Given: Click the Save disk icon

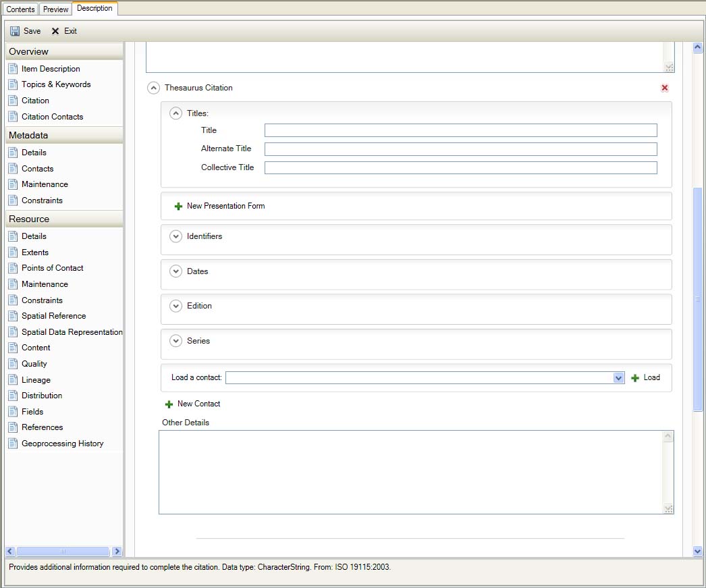Looking at the screenshot, I should 15,31.
